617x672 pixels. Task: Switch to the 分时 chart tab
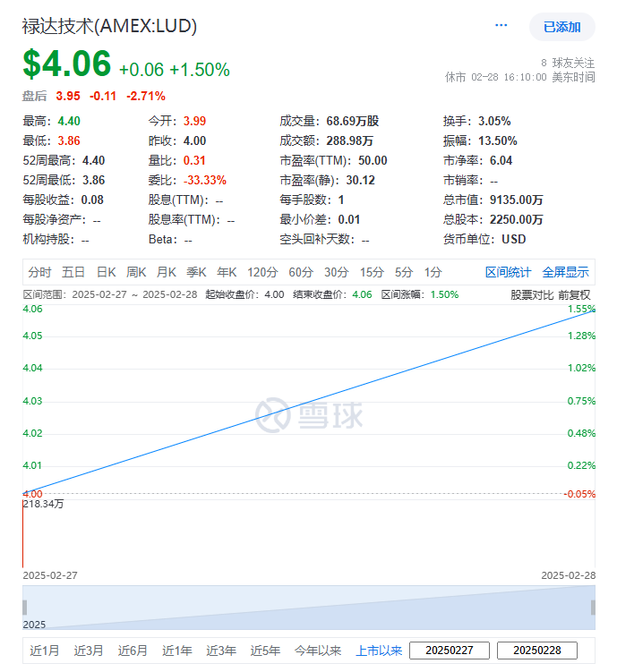click(x=39, y=272)
